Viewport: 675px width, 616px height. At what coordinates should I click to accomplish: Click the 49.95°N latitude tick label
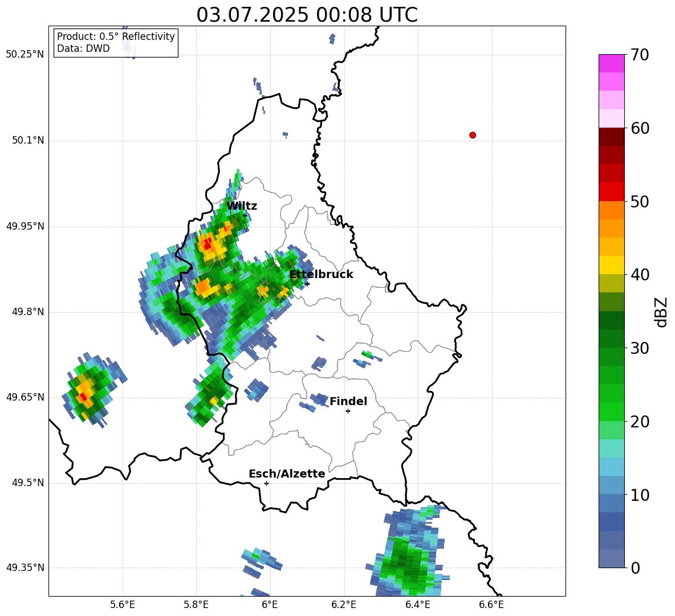click(x=25, y=226)
